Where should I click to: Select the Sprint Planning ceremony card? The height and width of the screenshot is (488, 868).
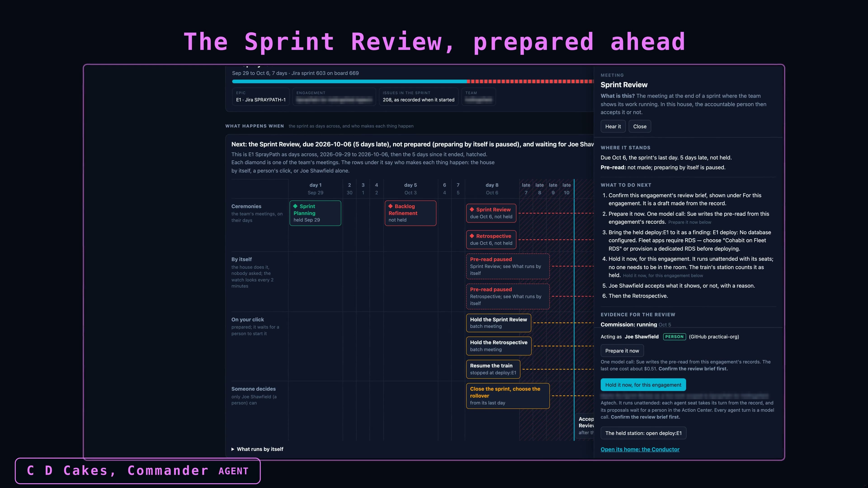(315, 213)
